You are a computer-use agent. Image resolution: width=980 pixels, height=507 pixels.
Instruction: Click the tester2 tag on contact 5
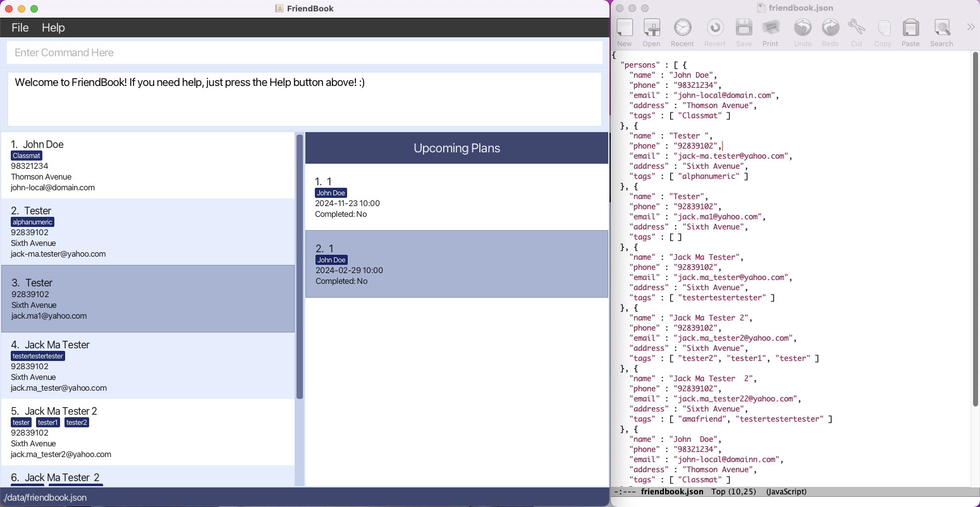pyautogui.click(x=77, y=422)
